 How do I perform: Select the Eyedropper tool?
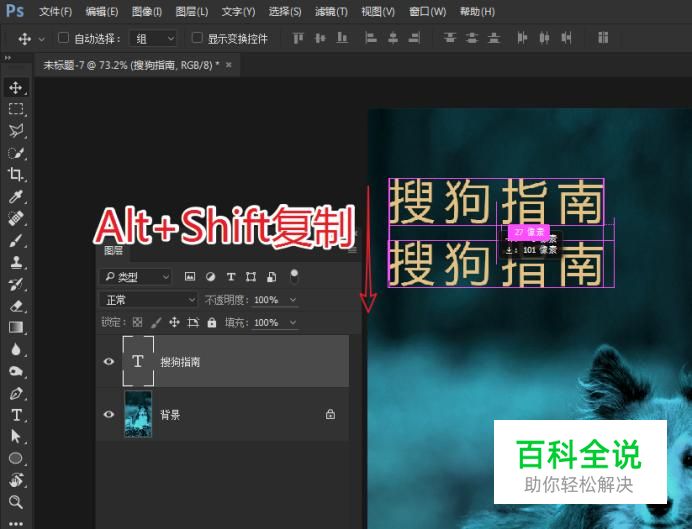[16, 196]
